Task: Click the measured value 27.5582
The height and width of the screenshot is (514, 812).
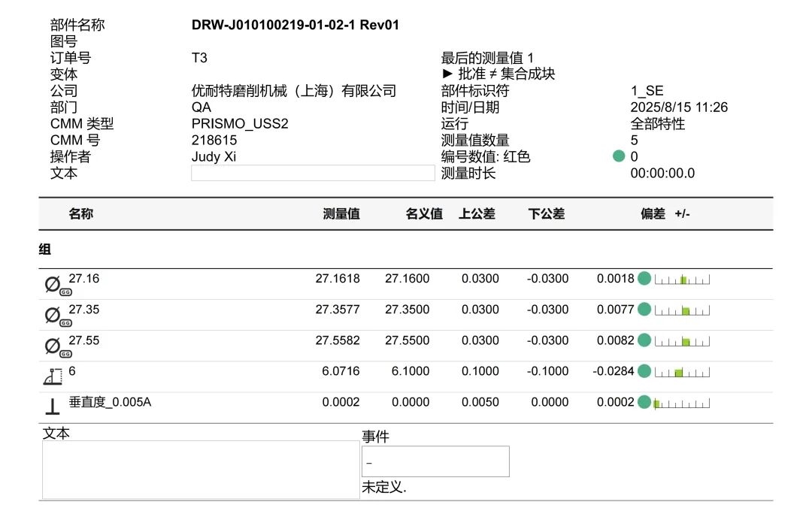Action: (x=338, y=340)
